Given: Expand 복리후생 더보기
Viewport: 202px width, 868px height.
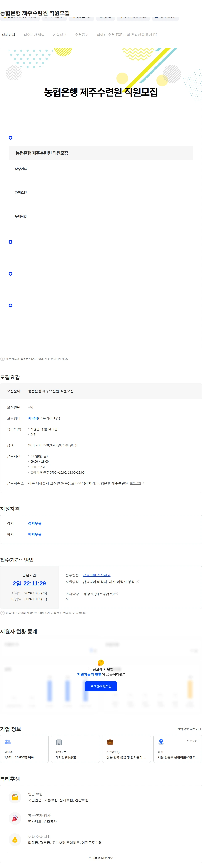Looking at the screenshot, I should point(101,858).
